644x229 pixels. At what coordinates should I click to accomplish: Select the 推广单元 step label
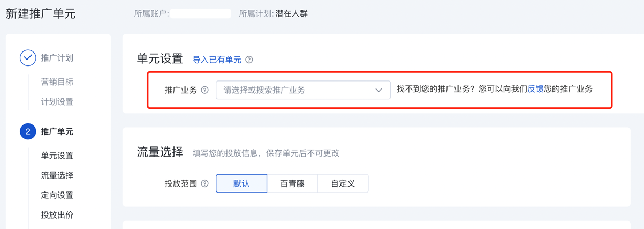(x=57, y=131)
